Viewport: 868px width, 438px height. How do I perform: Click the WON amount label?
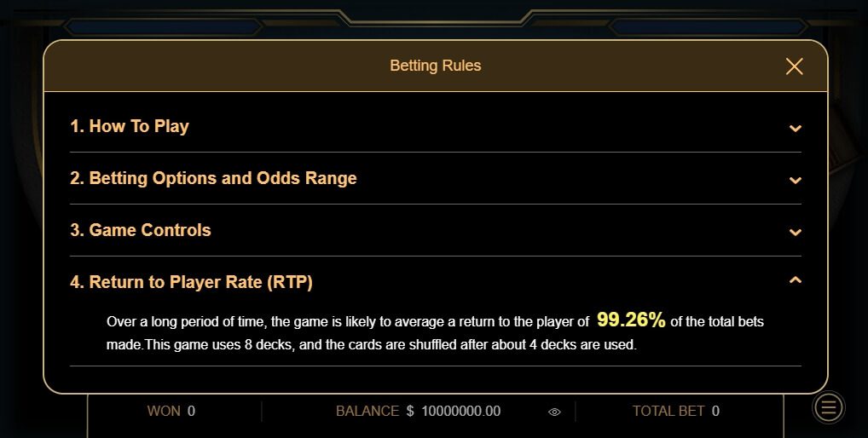tap(164, 411)
